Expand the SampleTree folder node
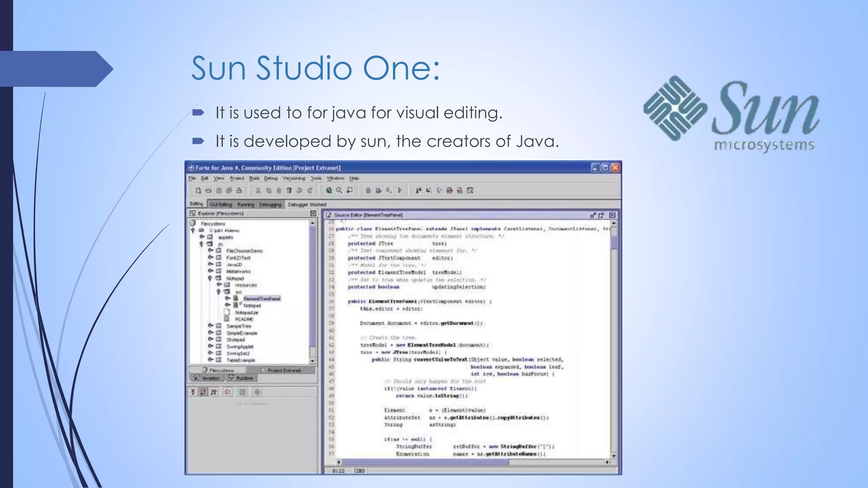This screenshot has height=488, width=868. click(210, 326)
